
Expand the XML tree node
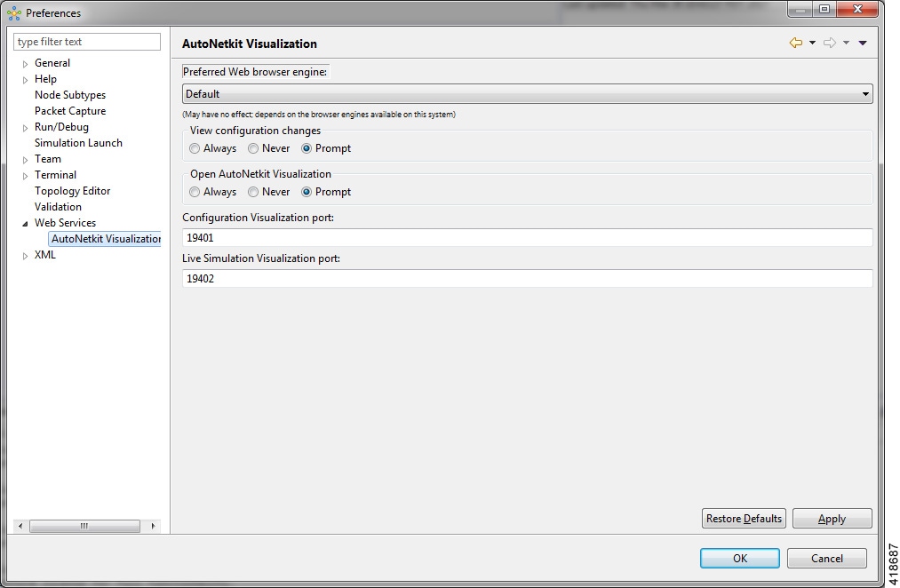(25, 256)
